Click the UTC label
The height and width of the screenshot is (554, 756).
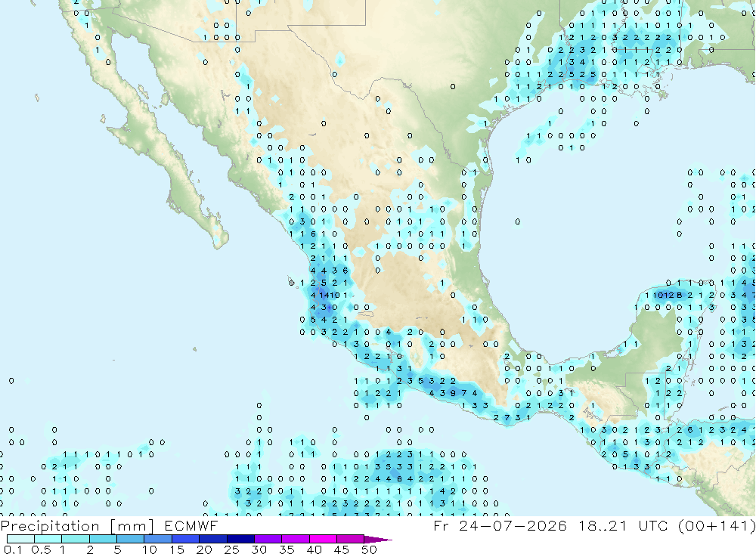tap(653, 525)
